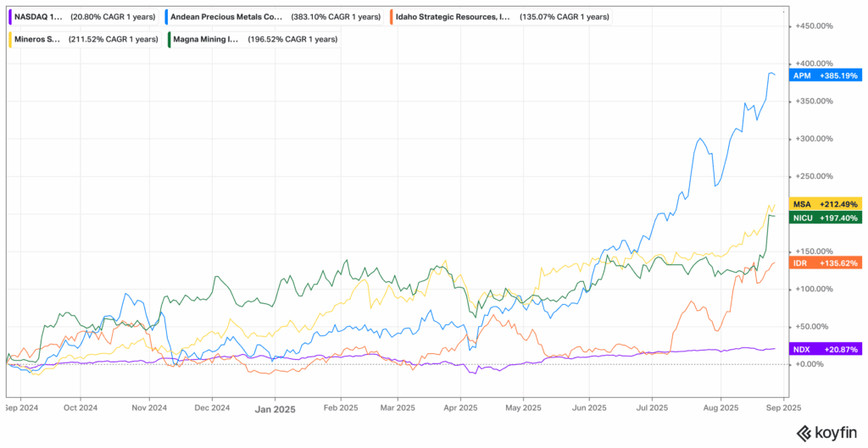Viewport: 868px width, 448px height.
Task: Click the +150.00% axis label
Action: (x=815, y=252)
